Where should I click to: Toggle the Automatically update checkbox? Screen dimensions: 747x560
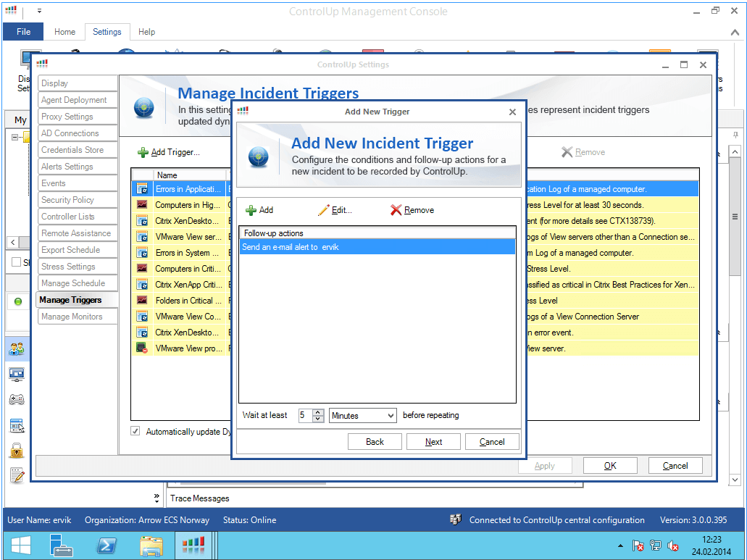click(135, 431)
